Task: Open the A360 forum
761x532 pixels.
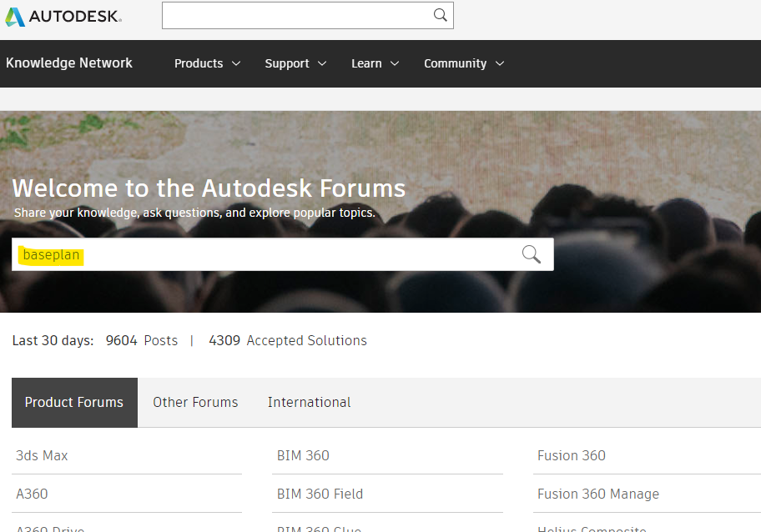Action: (x=32, y=494)
